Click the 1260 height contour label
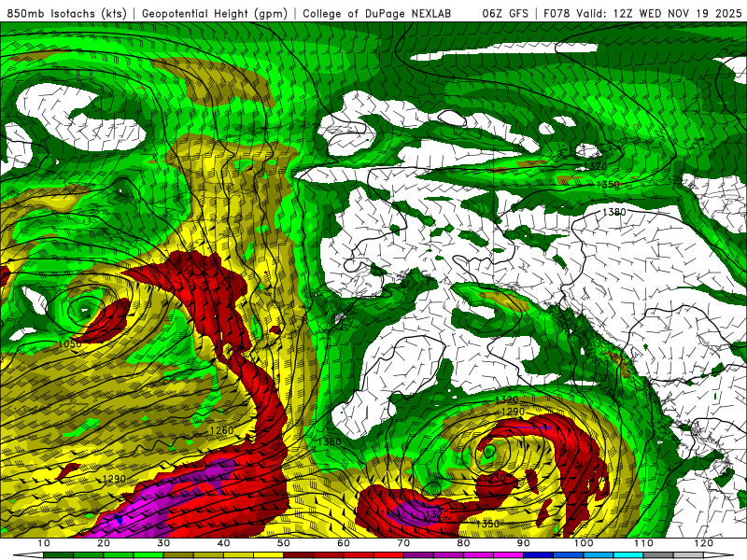This screenshot has width=747, height=560. pos(221,430)
